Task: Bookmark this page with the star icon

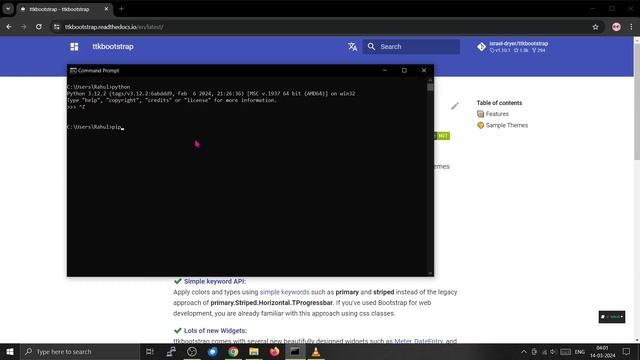Action: coord(595,27)
